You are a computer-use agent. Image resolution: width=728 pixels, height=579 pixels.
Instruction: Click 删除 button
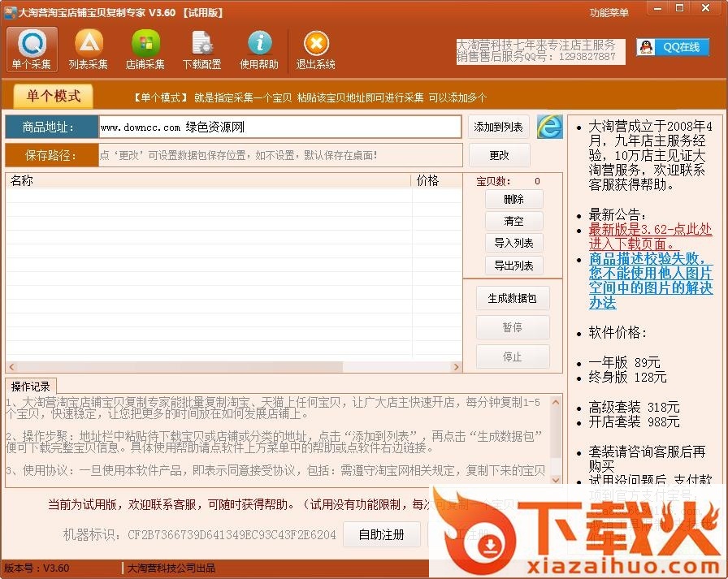514,200
